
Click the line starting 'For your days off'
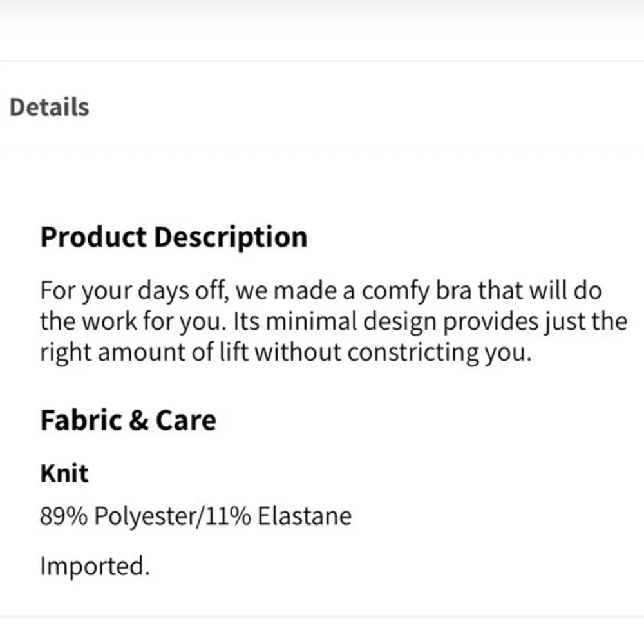[320, 290]
